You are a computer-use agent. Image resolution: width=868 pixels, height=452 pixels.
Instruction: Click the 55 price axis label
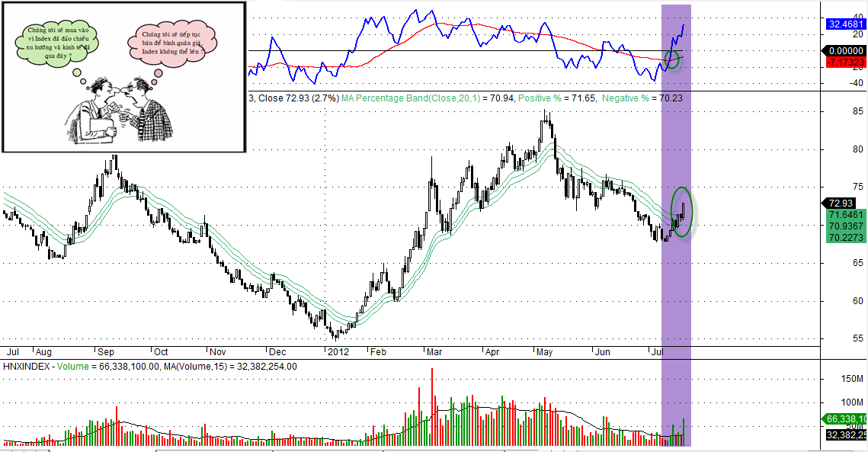click(857, 338)
